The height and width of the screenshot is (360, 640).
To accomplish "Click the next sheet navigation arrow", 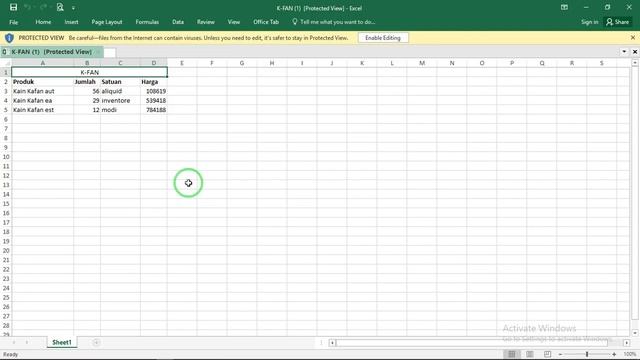I will (27, 342).
